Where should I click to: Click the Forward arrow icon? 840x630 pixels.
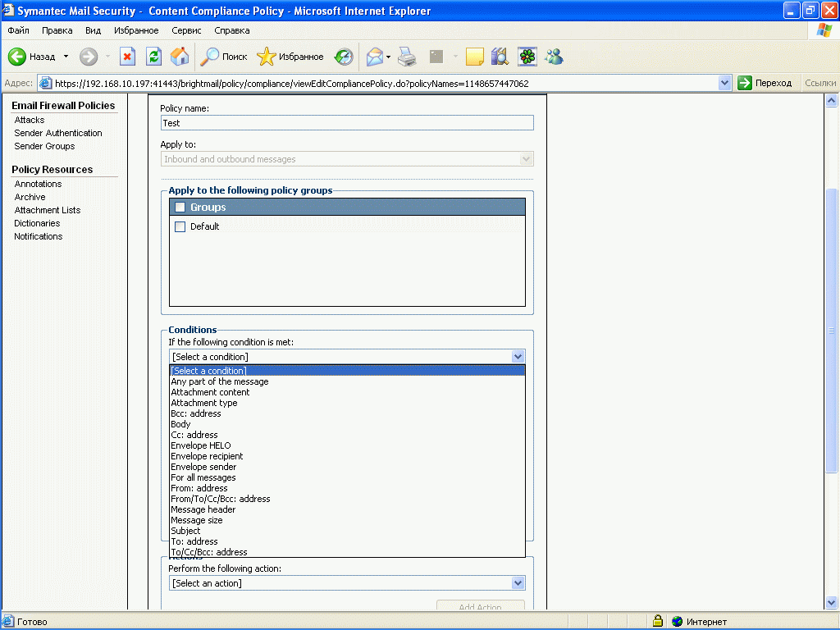89,57
